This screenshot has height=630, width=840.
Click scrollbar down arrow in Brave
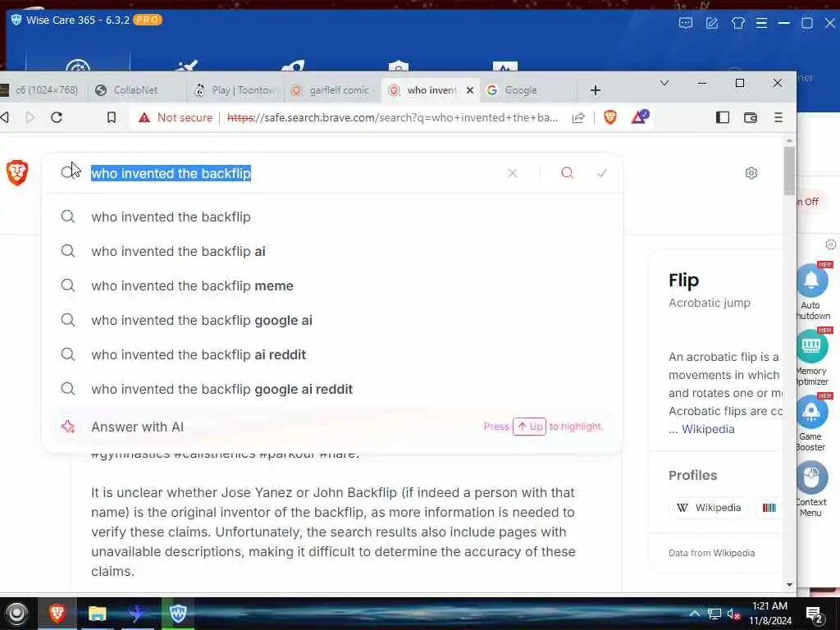(x=789, y=584)
